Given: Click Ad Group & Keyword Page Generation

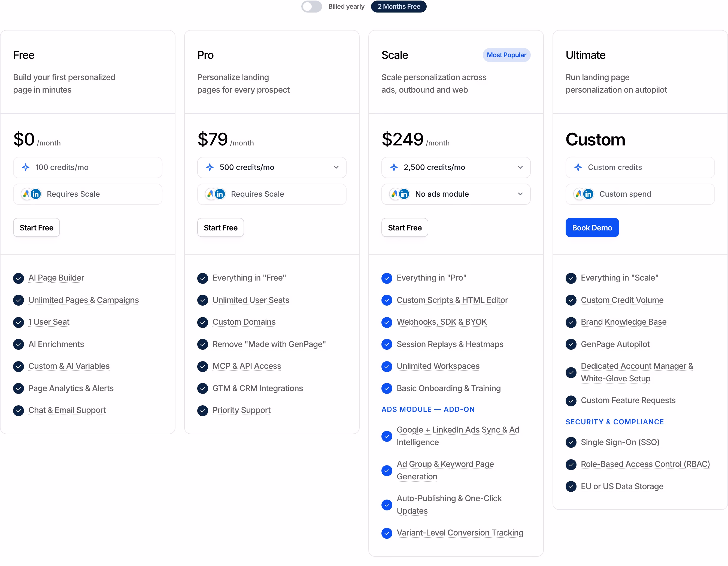Looking at the screenshot, I should click(x=445, y=470).
